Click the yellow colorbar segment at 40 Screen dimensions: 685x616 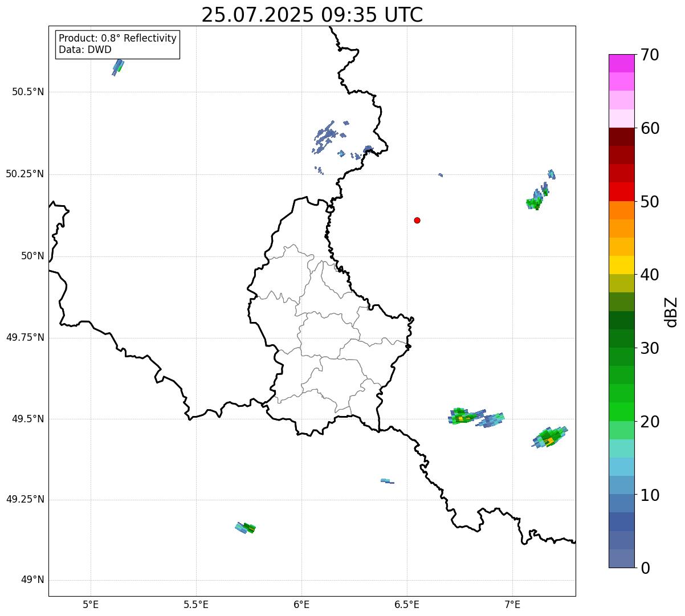coord(621,265)
